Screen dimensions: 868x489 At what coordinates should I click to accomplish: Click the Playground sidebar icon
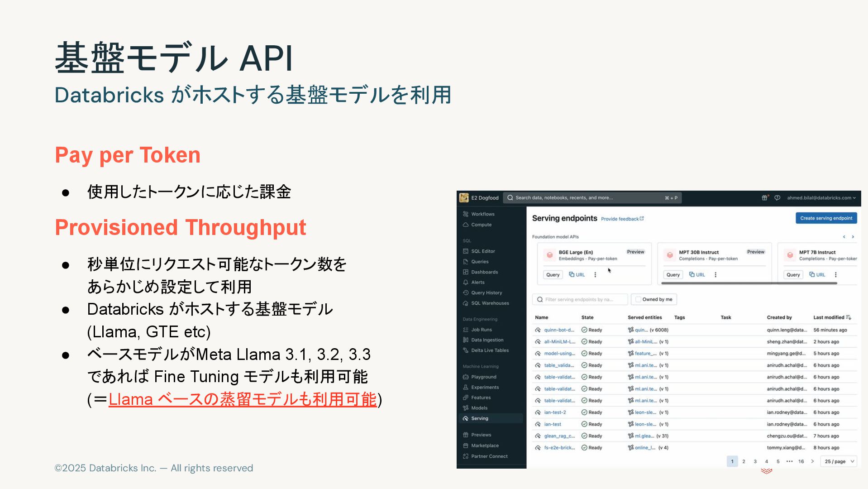[466, 377]
